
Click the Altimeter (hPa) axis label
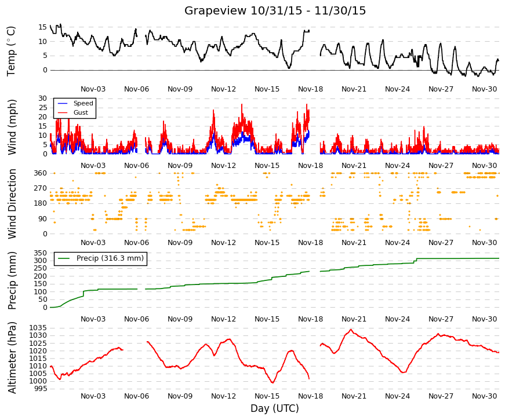pos(12,358)
